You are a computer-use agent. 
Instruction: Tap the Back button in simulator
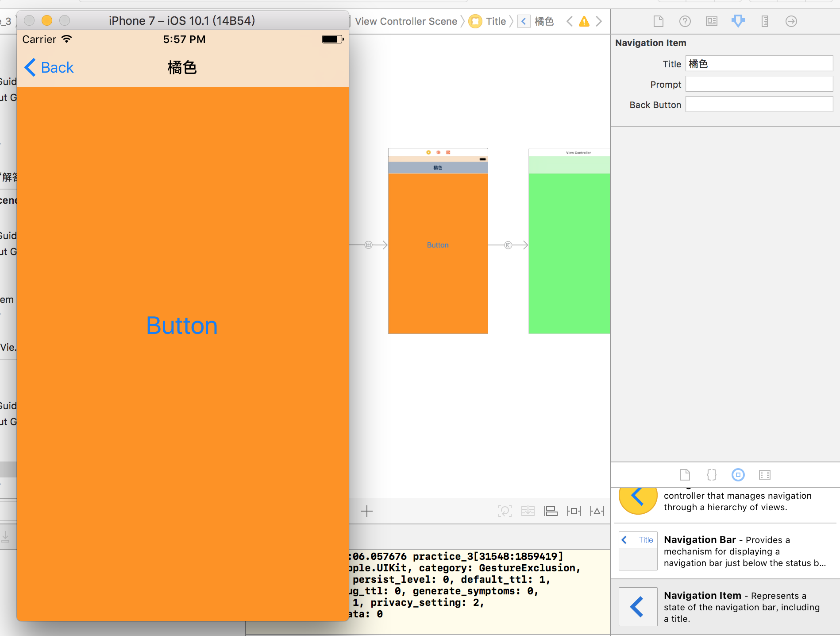(49, 67)
